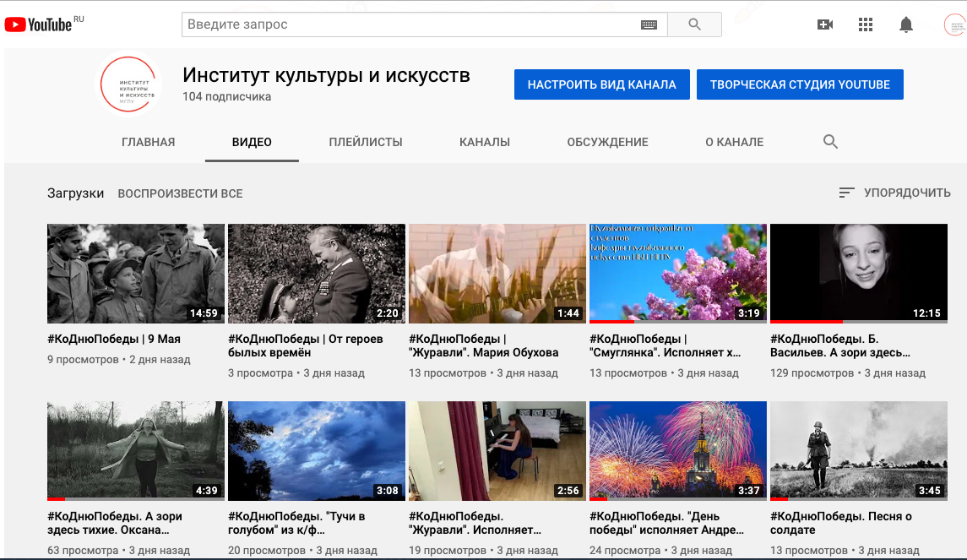This screenshot has height=560, width=967.
Task: Click the НАСТРОИТЬ ВИД КАНАЛА button
Action: point(601,84)
